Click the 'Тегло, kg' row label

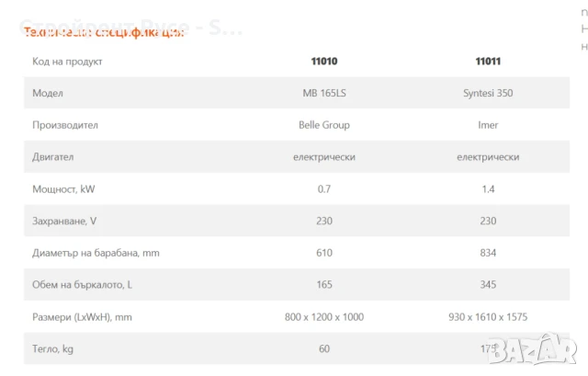(x=51, y=348)
